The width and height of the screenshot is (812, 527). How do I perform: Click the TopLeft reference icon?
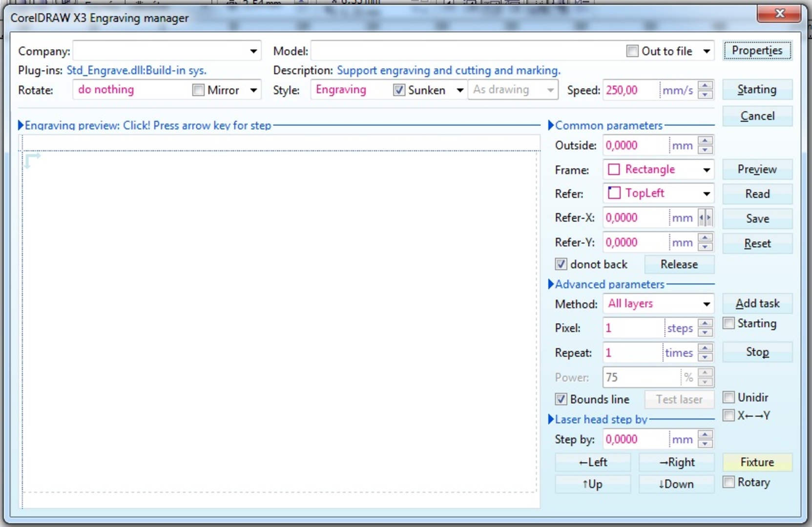click(614, 193)
